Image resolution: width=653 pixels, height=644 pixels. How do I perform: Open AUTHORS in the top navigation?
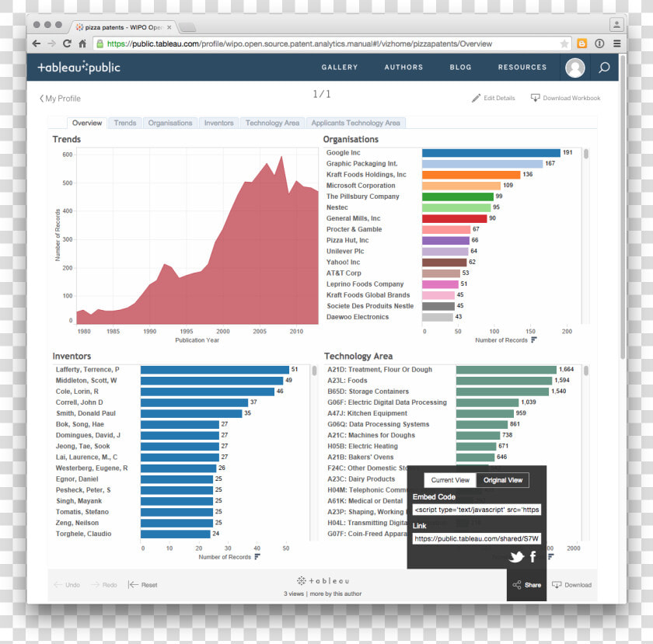tap(403, 67)
